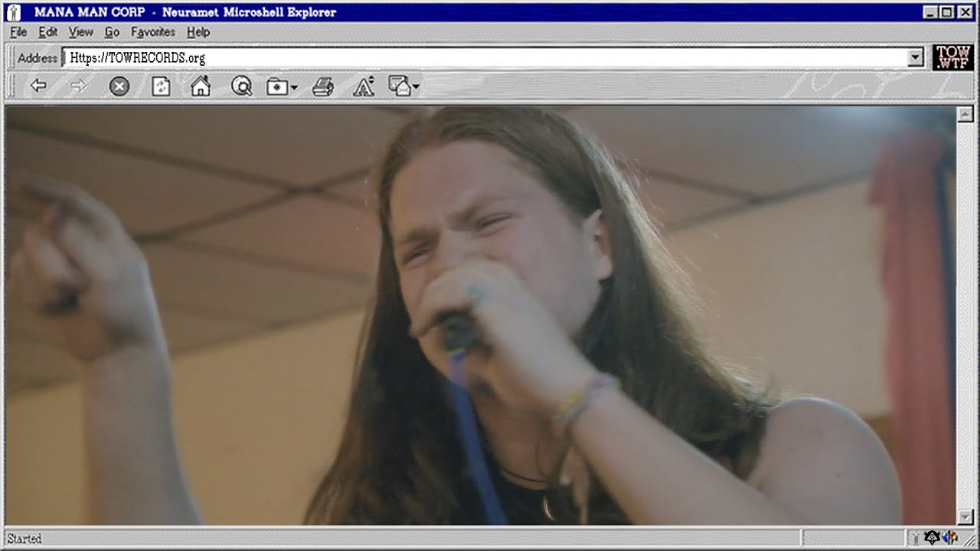Open the View menu
This screenshot has width=980, height=551.
pos(80,32)
